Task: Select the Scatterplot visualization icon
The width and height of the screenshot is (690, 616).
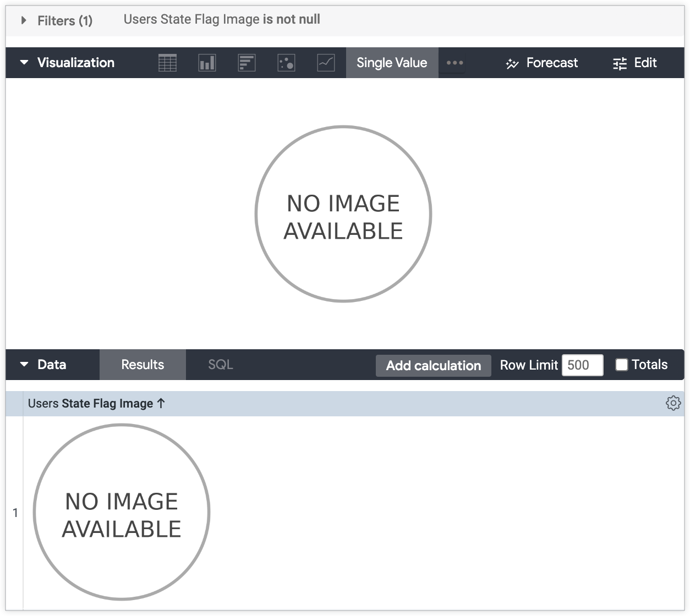Action: (286, 63)
